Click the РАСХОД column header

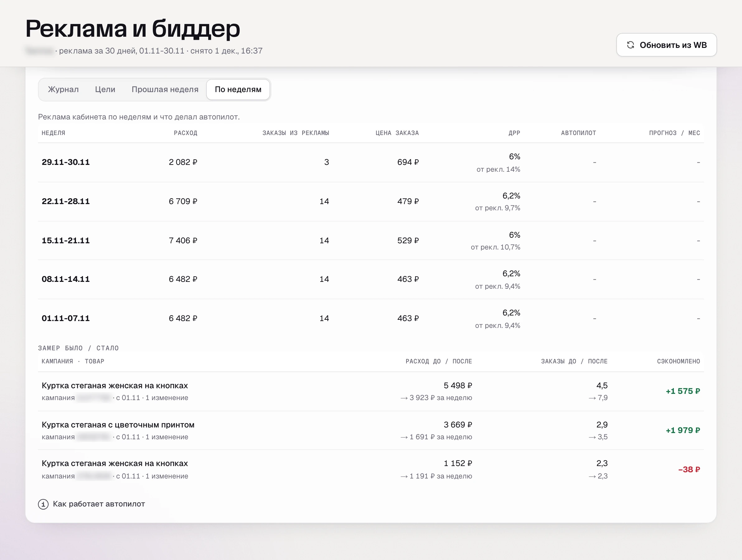(x=185, y=133)
